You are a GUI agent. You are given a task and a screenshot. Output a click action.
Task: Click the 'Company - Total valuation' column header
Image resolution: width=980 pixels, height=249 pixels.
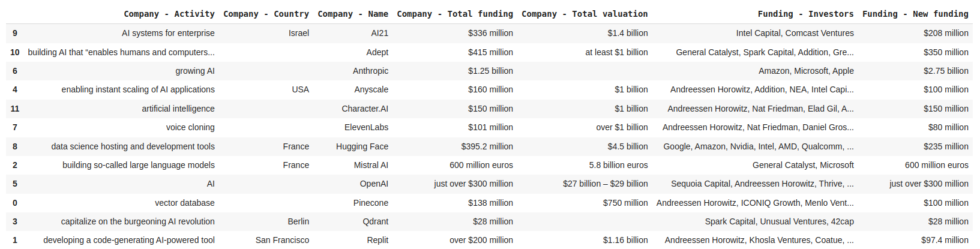585,14
